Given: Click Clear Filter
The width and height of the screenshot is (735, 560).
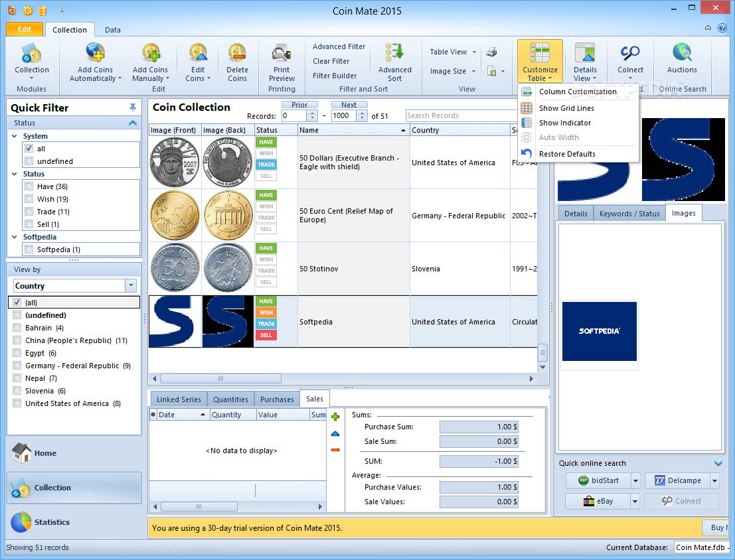Looking at the screenshot, I should point(331,61).
